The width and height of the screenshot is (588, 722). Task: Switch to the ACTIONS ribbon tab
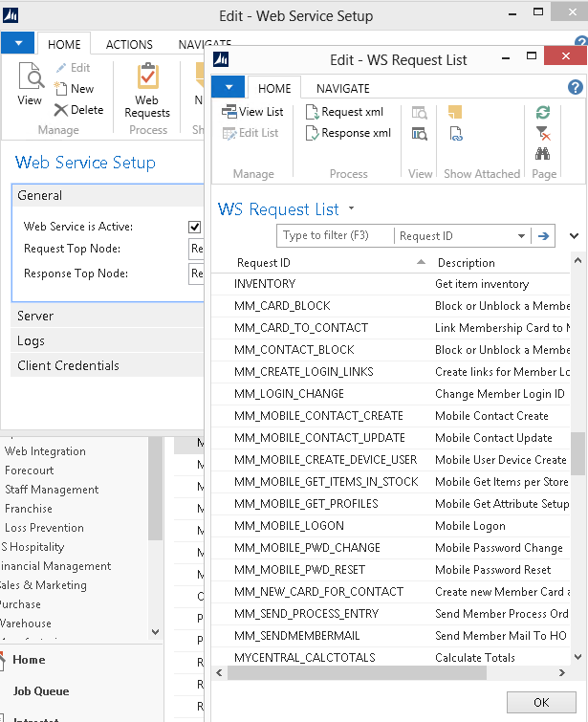tap(129, 44)
